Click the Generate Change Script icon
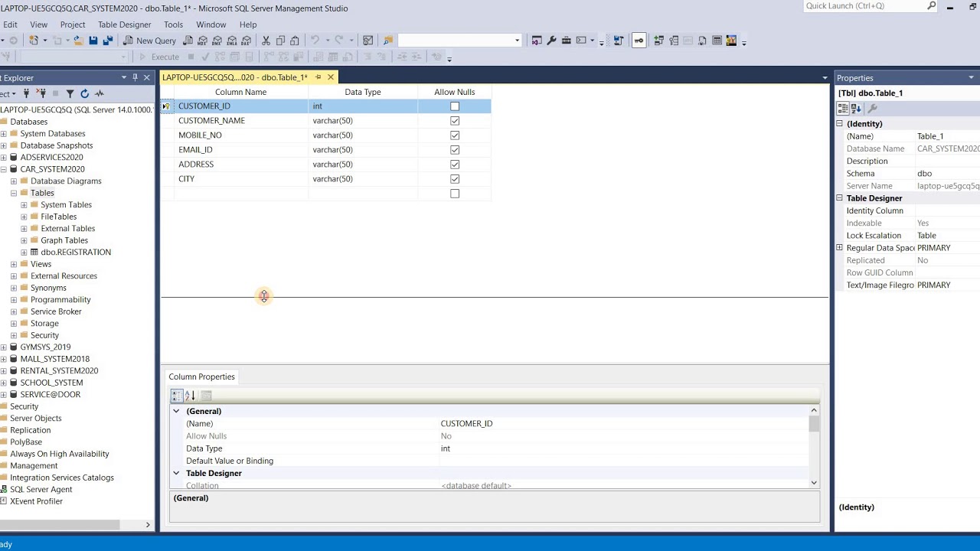 click(x=618, y=41)
